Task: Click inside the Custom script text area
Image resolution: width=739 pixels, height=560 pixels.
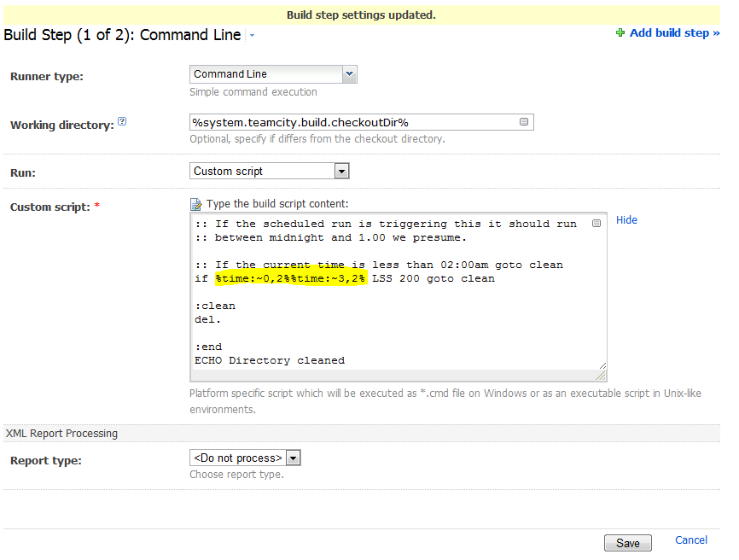Action: point(399,297)
